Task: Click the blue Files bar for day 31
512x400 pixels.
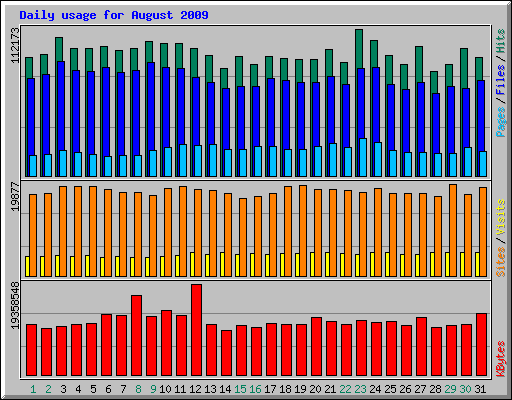Action: tap(481, 116)
